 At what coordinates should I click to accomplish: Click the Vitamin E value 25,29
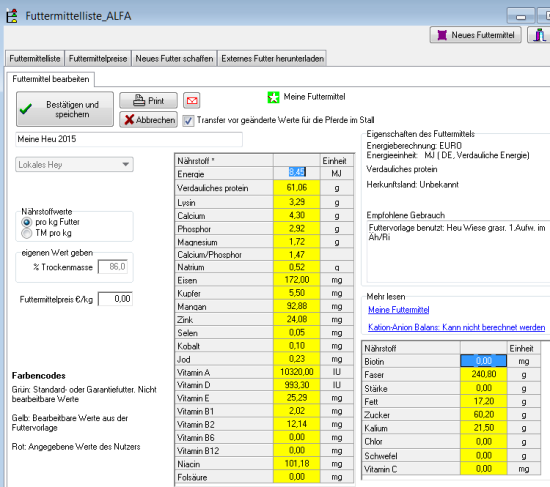tap(297, 398)
